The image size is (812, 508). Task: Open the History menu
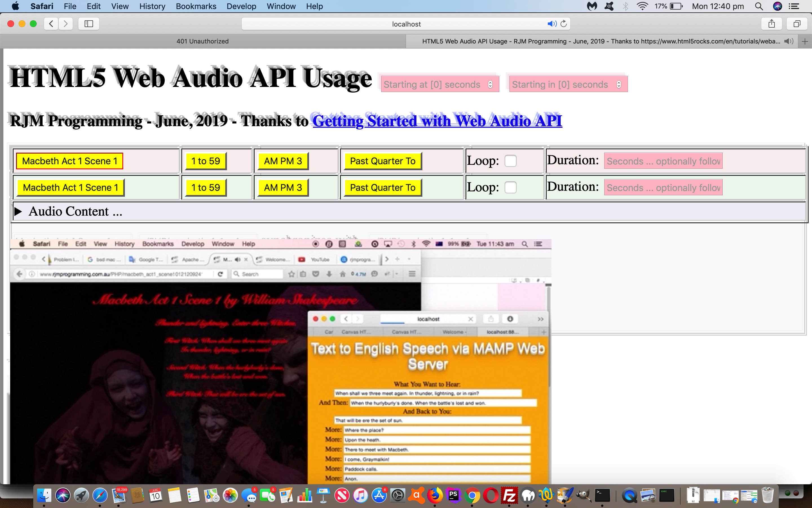tap(152, 6)
